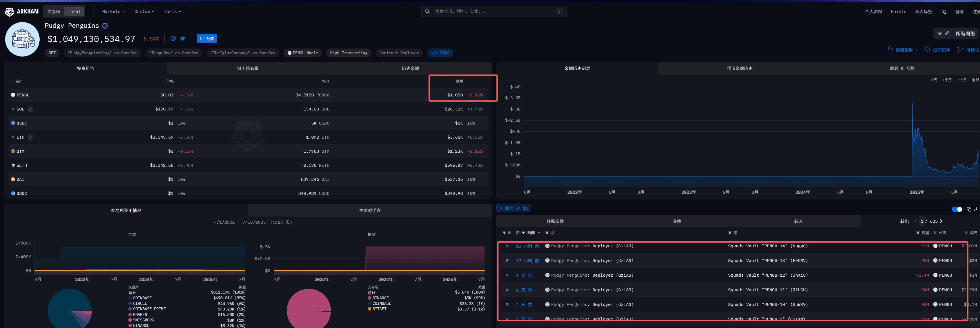The image size is (980, 328).
Task: Open the SOL price chart icon
Action: coord(31,109)
